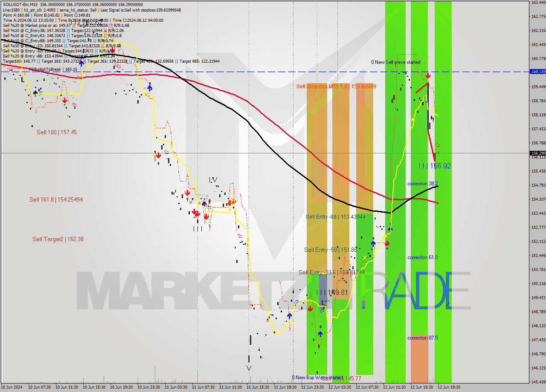This screenshot has width=546, height=392.
Task: Click the 'FSB-HighToBreak | 160.15' label
Action: pyautogui.click(x=53, y=69)
